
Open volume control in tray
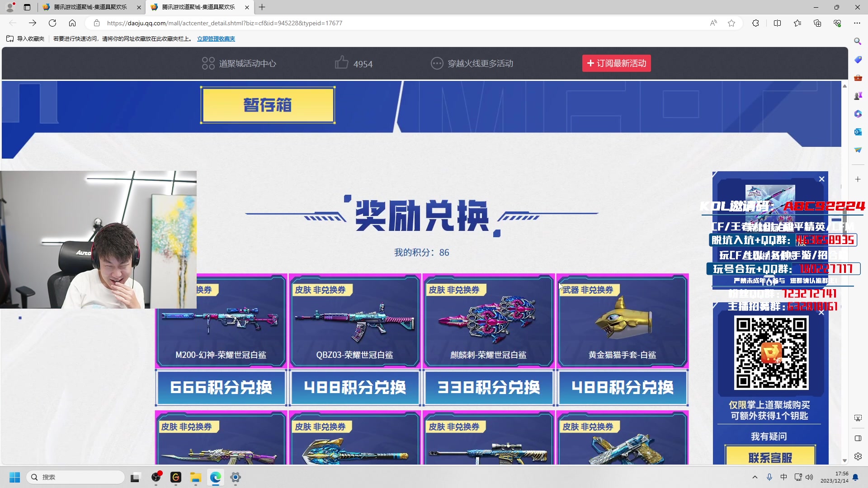809,477
